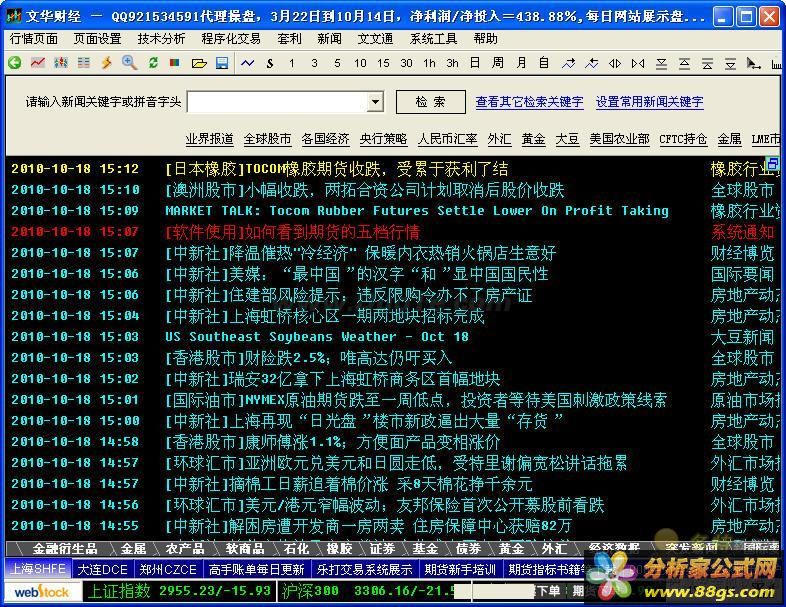Open the 人民币汇率 news category
Image resolution: width=786 pixels, height=607 pixels.
pyautogui.click(x=448, y=139)
